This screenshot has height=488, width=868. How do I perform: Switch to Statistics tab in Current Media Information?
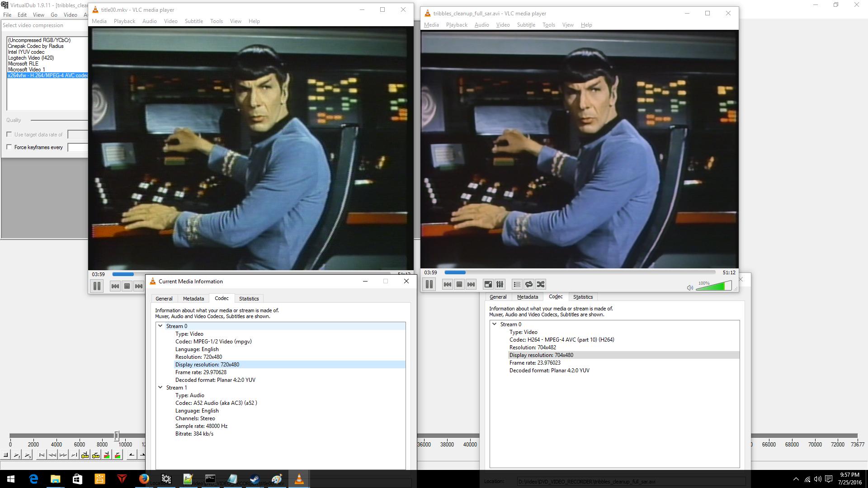pyautogui.click(x=249, y=299)
